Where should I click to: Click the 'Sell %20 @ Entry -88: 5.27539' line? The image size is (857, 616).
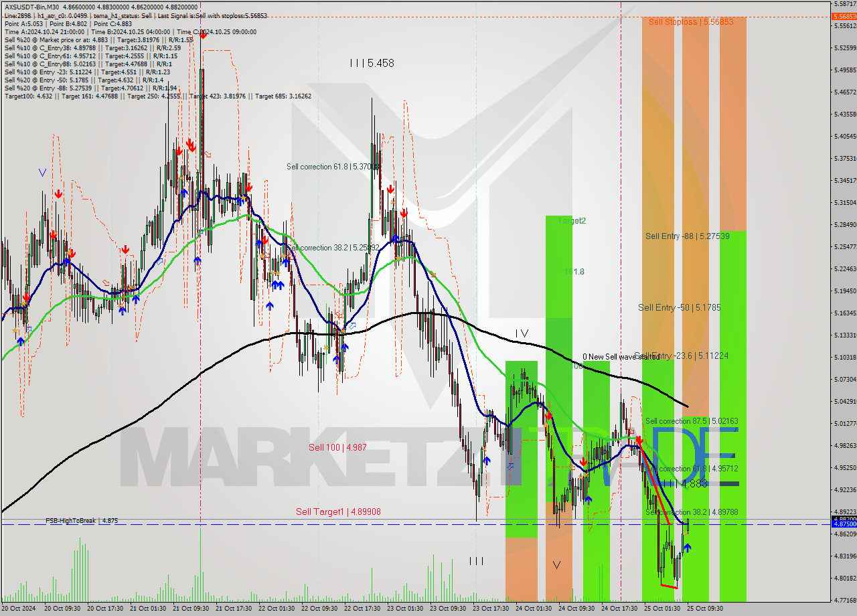(x=90, y=88)
